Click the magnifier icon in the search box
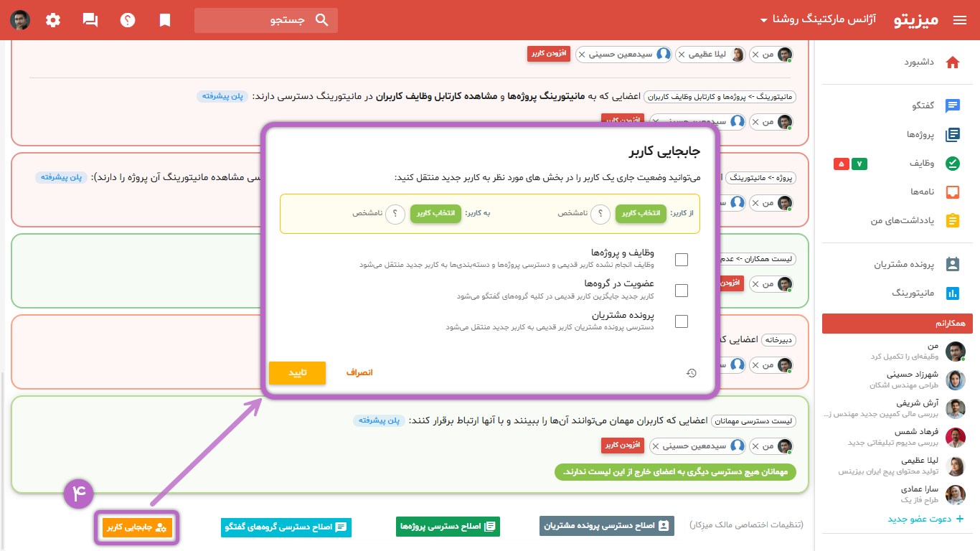980x551 pixels. 322,20
